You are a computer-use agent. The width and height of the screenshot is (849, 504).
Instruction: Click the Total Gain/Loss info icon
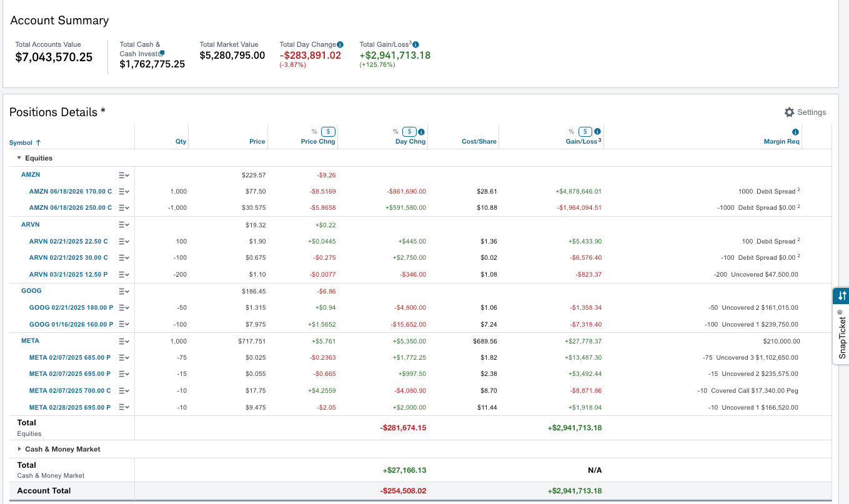click(416, 44)
